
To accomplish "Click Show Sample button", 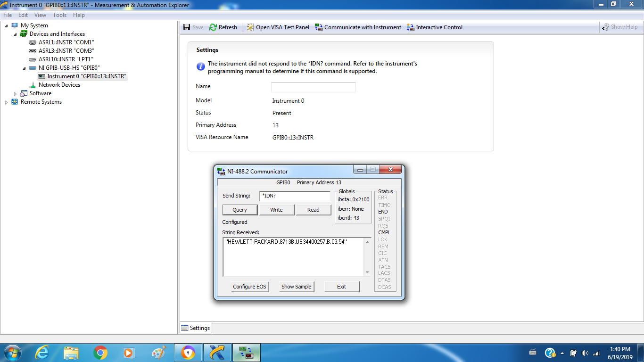I will tap(296, 287).
